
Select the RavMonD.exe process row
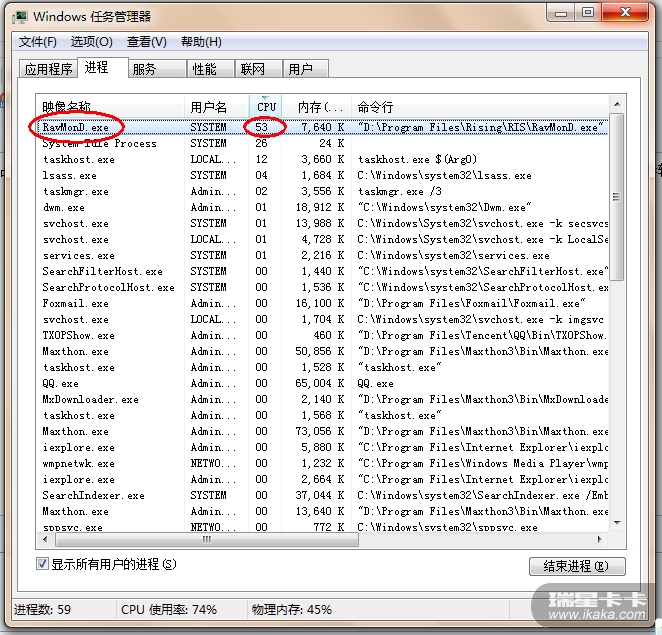pos(323,127)
